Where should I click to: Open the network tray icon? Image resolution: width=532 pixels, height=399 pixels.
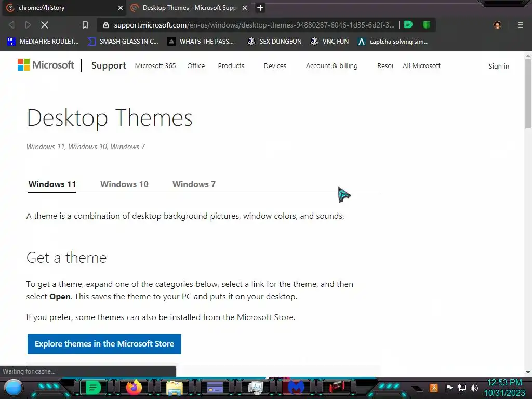coord(462,388)
